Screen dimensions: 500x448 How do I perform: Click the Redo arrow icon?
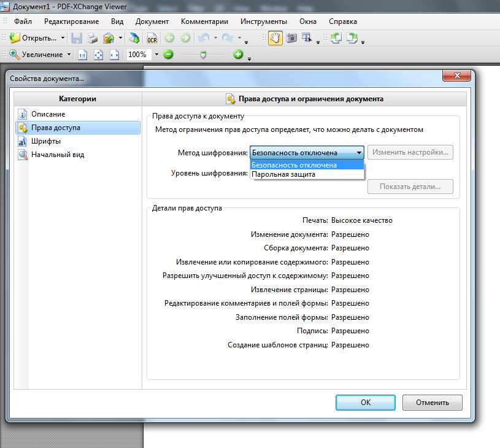(x=228, y=38)
